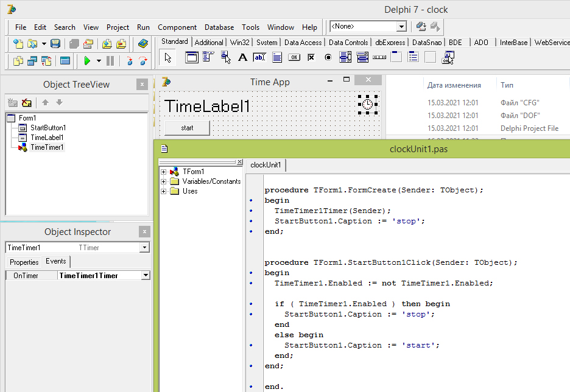
Task: Click Add File to Project icon
Action: coord(107,44)
